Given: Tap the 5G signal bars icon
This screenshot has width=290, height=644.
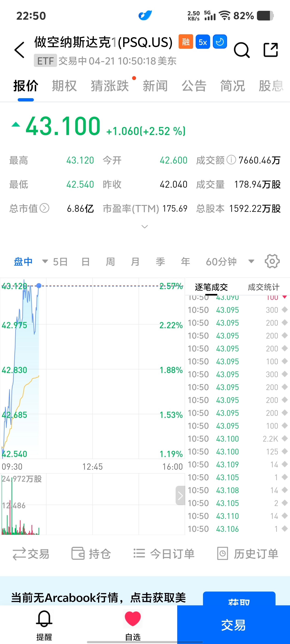Looking at the screenshot, I should (x=210, y=15).
